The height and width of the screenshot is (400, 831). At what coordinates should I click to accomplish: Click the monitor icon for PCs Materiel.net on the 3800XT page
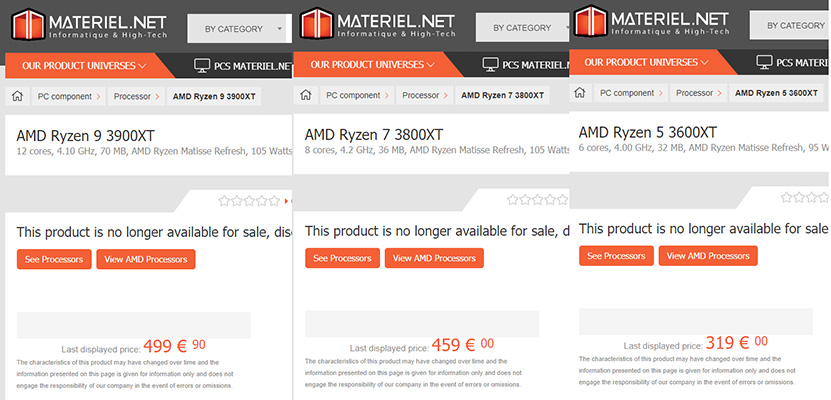point(490,66)
